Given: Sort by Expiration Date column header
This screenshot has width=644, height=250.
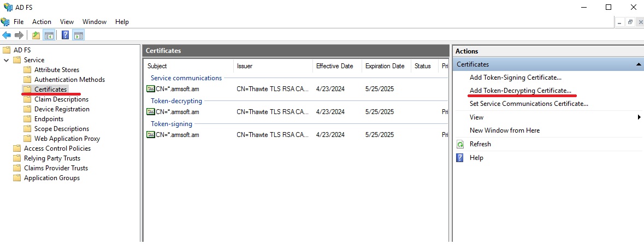Looking at the screenshot, I should [x=385, y=66].
